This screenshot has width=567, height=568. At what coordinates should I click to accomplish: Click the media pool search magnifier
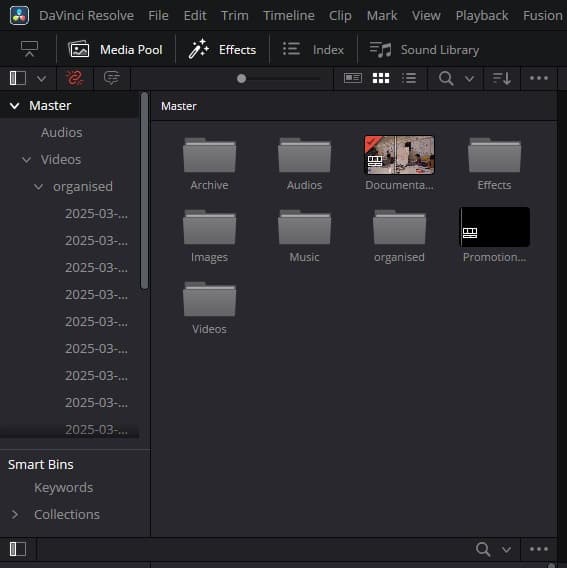pos(446,78)
